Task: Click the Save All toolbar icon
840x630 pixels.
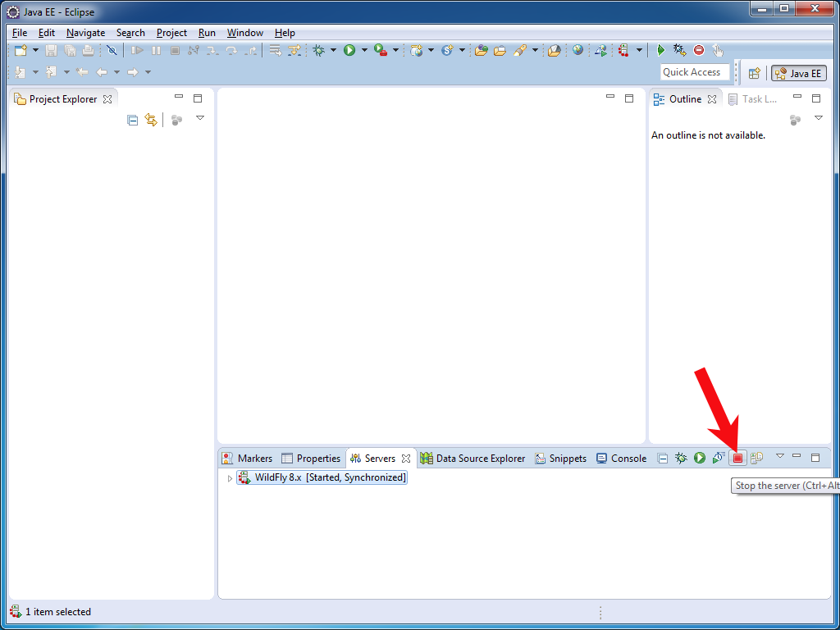Action: click(70, 50)
